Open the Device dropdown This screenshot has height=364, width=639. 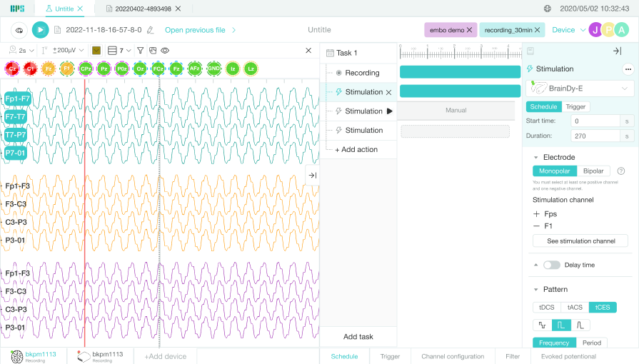point(569,30)
